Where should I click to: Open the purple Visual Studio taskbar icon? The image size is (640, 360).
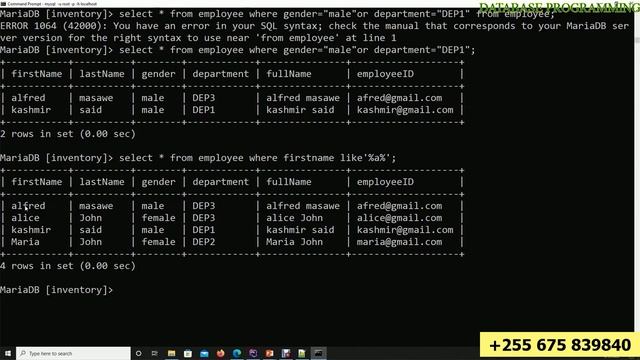[x=253, y=353]
